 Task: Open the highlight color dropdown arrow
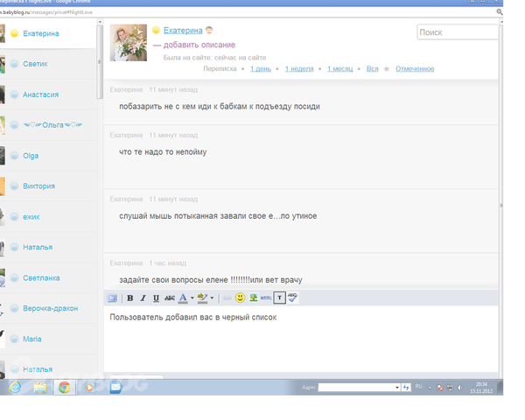click(x=213, y=297)
